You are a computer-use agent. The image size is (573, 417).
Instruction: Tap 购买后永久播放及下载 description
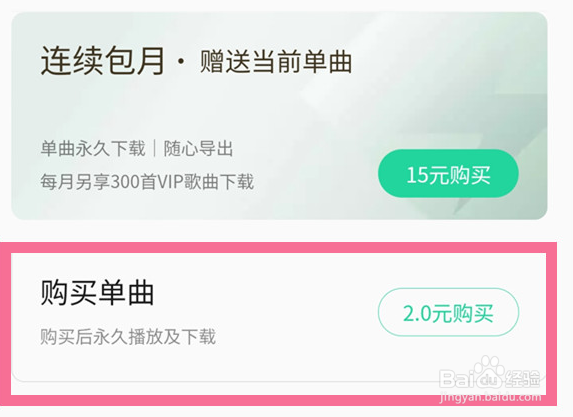pyautogui.click(x=128, y=337)
